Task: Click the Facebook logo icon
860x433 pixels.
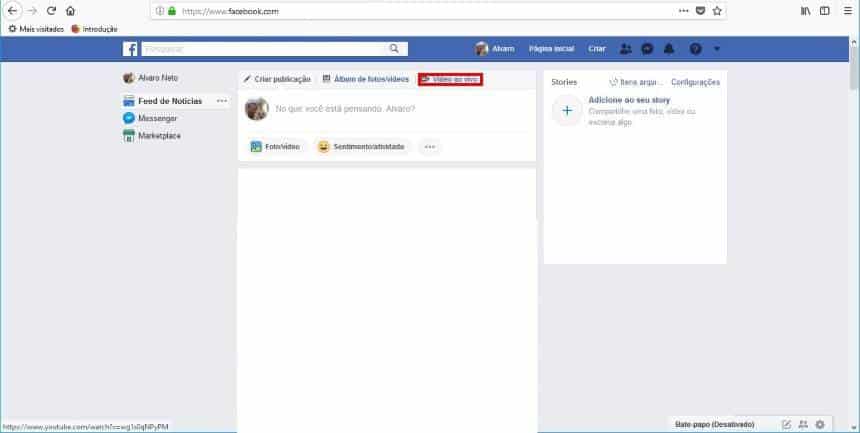Action: (130, 49)
